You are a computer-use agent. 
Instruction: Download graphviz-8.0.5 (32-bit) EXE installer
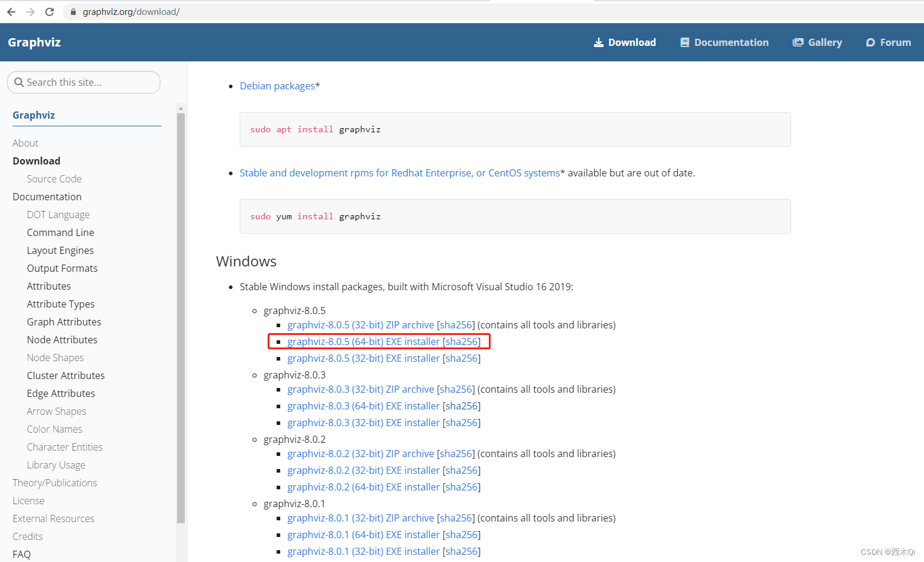tap(364, 358)
